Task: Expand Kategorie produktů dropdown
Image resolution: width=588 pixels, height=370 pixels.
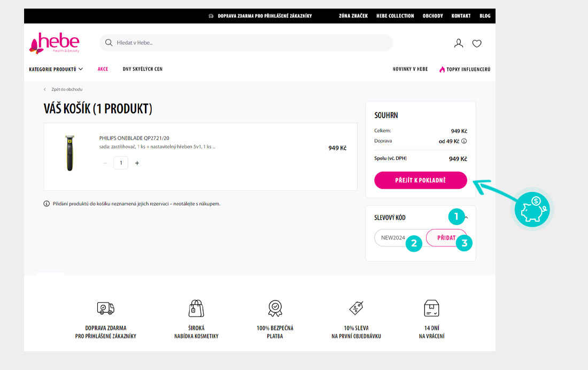Action: (x=56, y=70)
